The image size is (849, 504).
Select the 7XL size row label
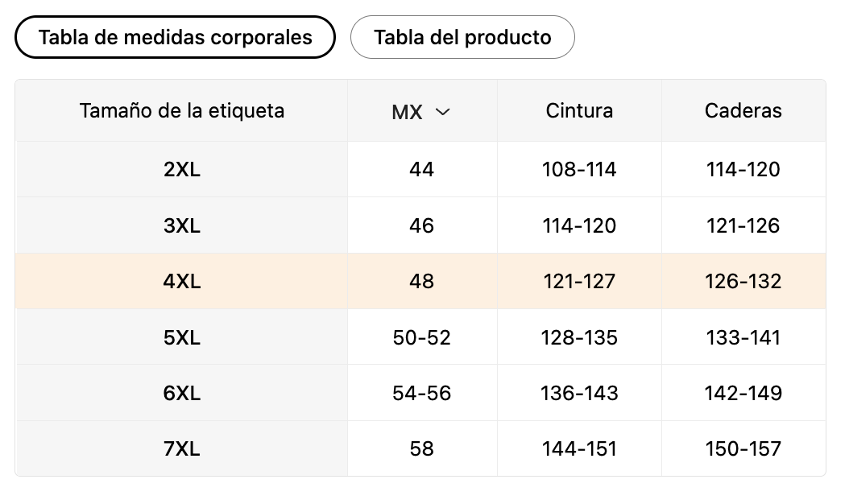coord(182,448)
